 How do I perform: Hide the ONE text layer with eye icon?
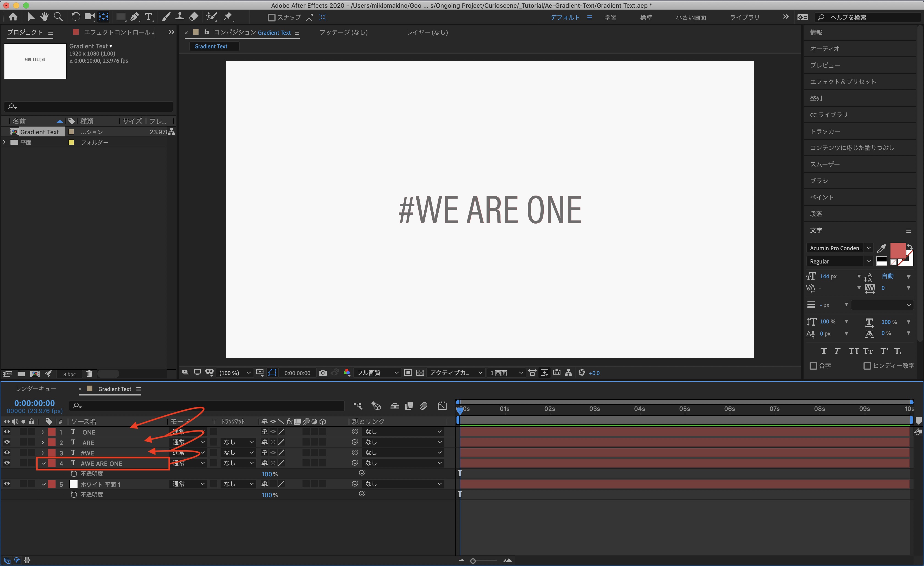tap(7, 432)
